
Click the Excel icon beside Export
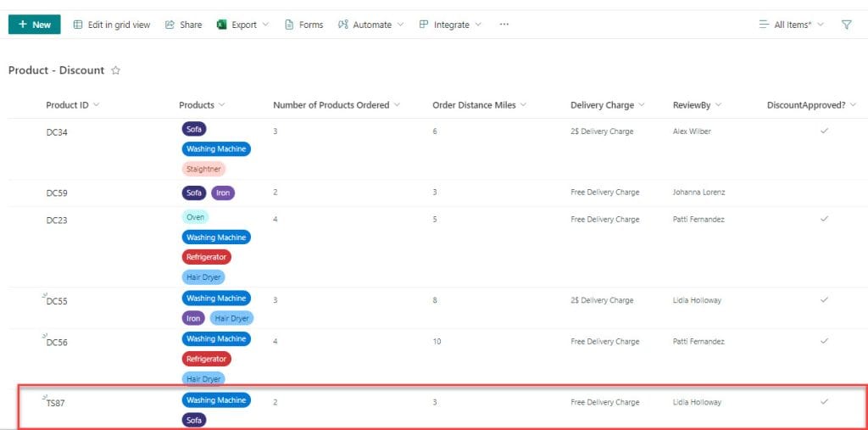(222, 25)
